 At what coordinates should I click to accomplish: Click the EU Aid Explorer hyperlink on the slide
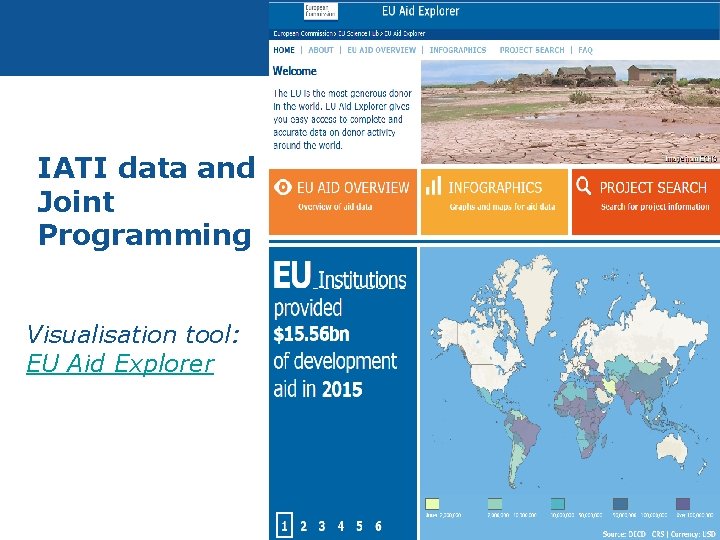(120, 363)
